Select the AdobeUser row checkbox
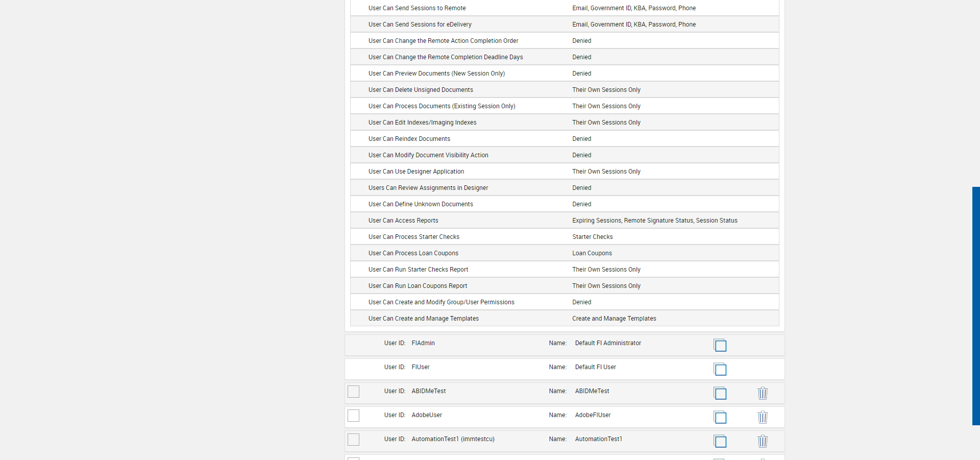This screenshot has width=980, height=460. click(353, 416)
